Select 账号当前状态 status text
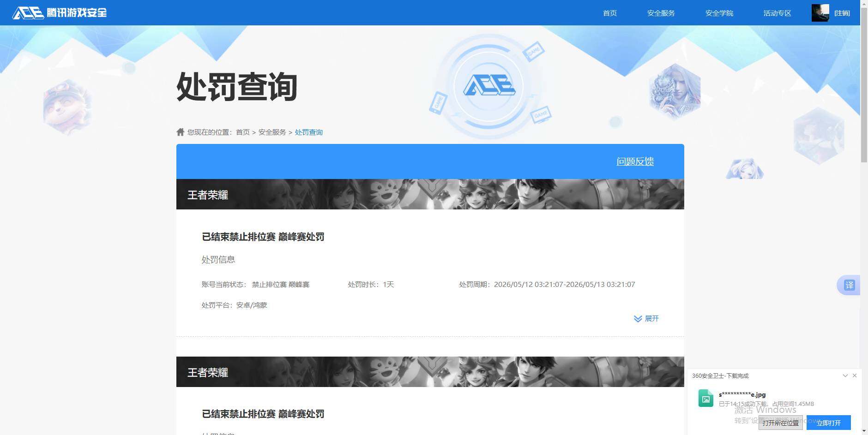The width and height of the screenshot is (868, 435). 255,285
